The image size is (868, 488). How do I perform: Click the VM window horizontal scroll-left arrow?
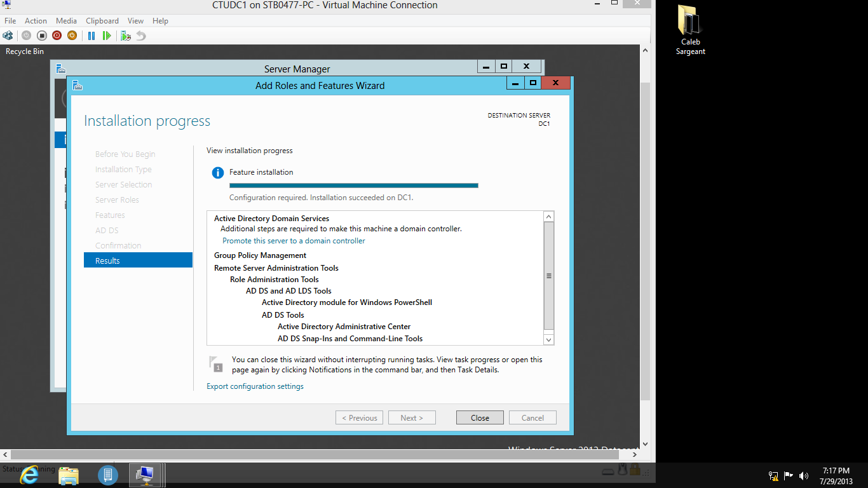5,454
